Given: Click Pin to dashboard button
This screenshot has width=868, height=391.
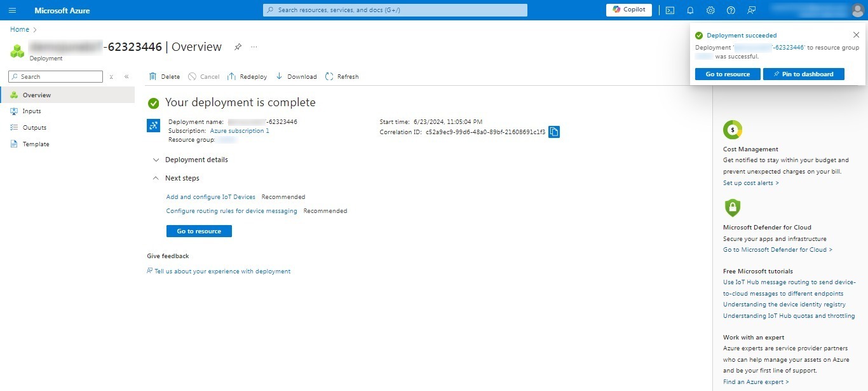Looking at the screenshot, I should point(804,74).
